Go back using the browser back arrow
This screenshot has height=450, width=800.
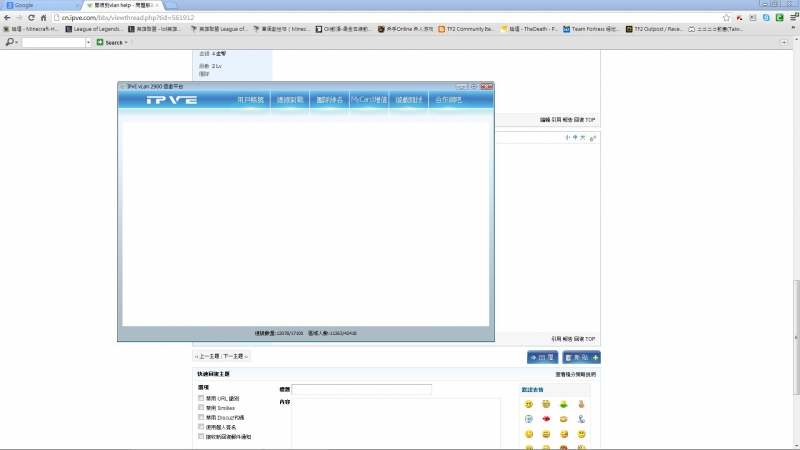pos(7,17)
